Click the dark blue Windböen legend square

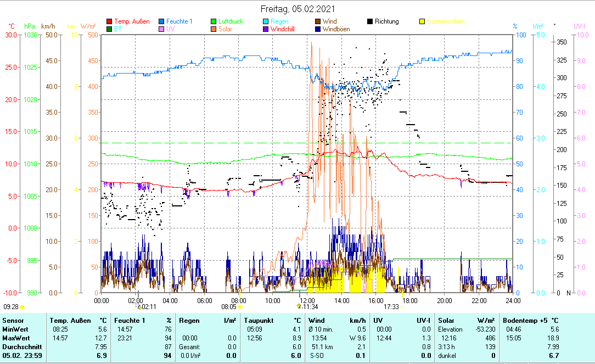[x=318, y=29]
